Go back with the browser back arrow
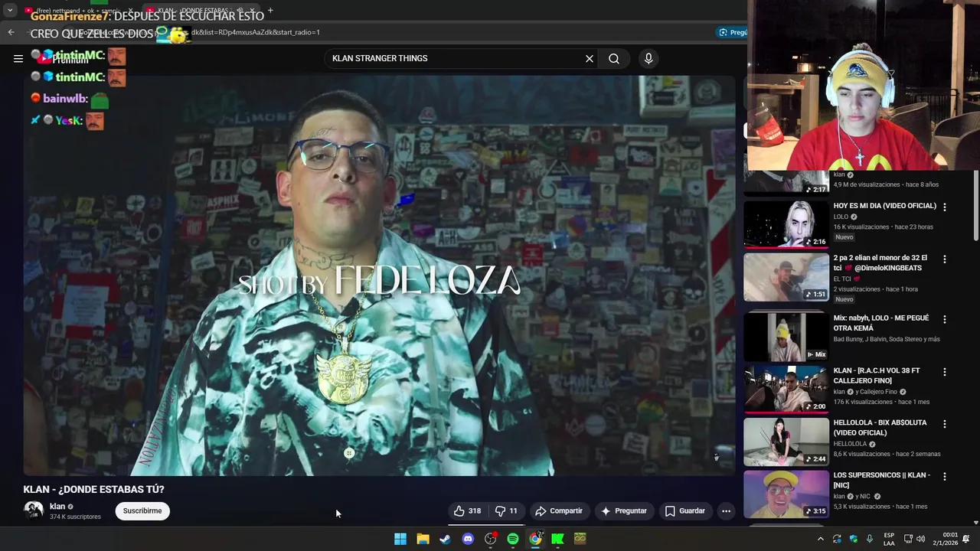 (x=11, y=32)
